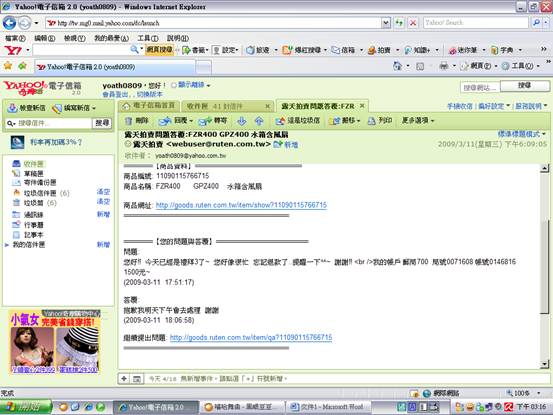
Task: Click the Yahoo toolbar Y! logo
Action: pos(13,50)
